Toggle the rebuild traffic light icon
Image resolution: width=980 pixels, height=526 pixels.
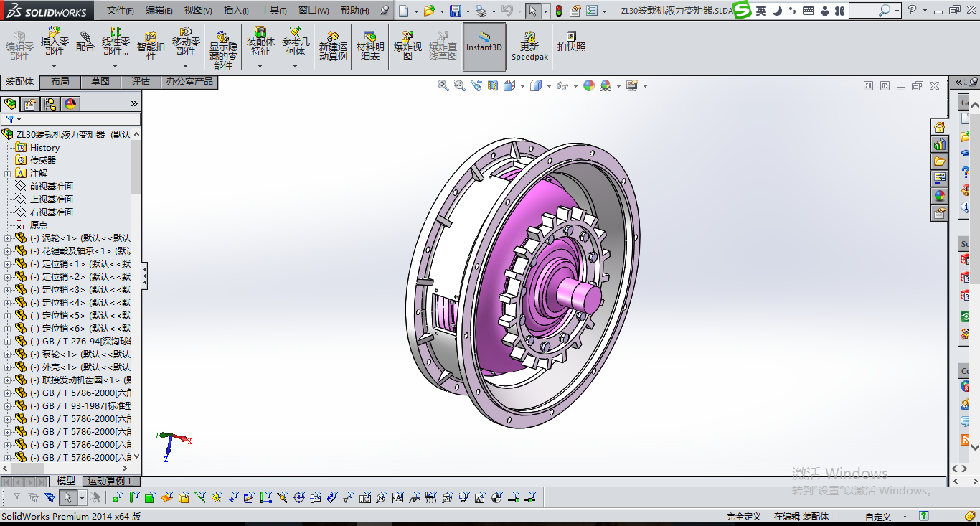click(x=558, y=11)
